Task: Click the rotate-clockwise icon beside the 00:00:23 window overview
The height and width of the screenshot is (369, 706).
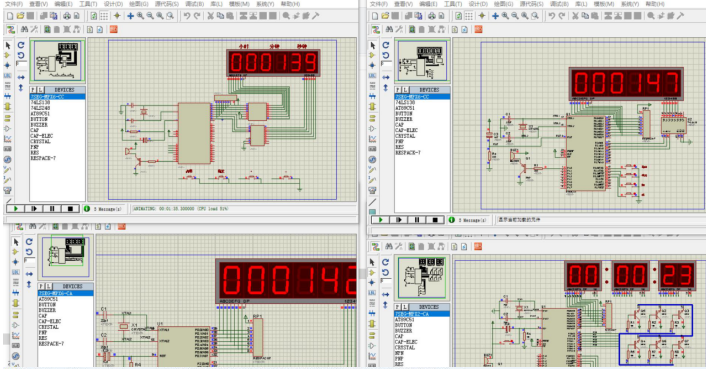Action: click(385, 262)
